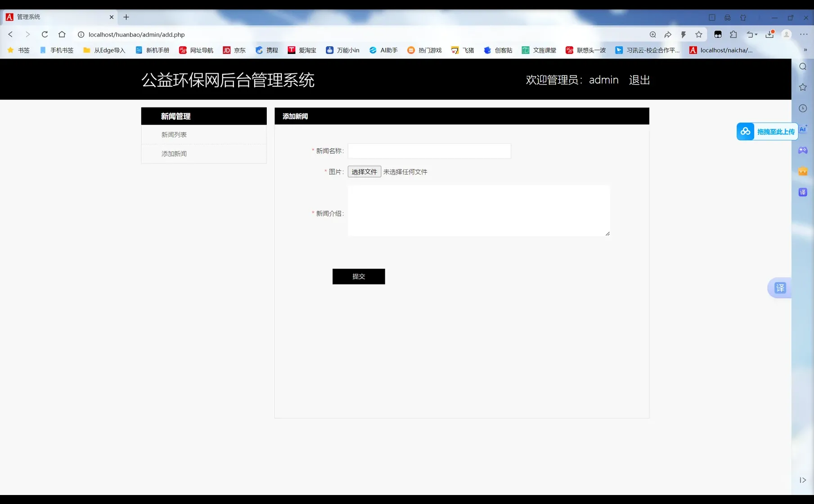The height and width of the screenshot is (504, 814).
Task: Collapse the right sidebar using bottom arrow
Action: tap(803, 480)
